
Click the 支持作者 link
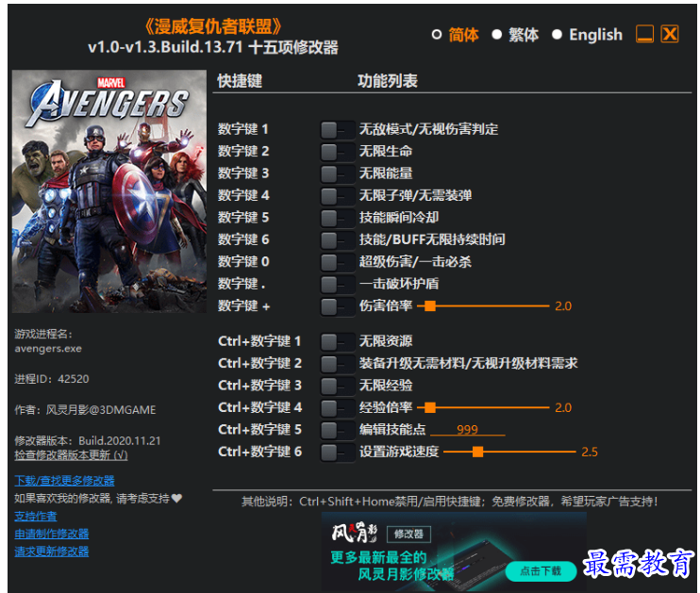(x=36, y=517)
